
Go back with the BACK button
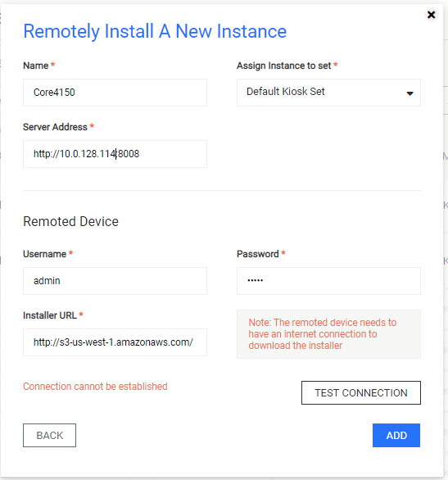click(49, 435)
